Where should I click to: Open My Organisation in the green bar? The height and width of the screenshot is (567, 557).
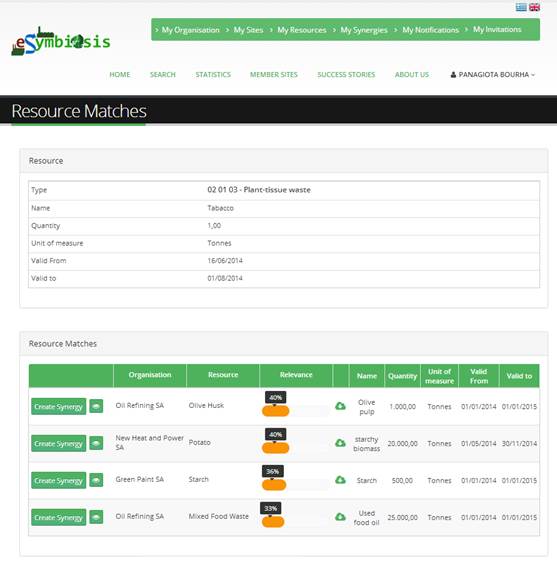tap(190, 30)
